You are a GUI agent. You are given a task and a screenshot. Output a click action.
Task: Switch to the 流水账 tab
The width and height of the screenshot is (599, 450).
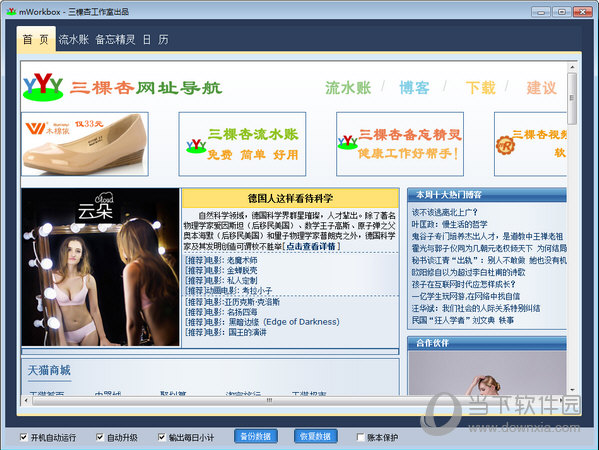[74, 39]
